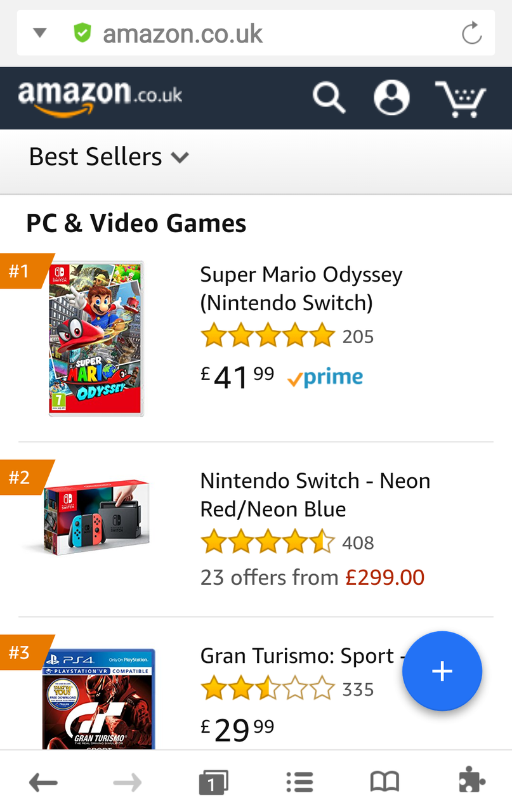
Task: Open Nintendo Switch Neon Red/Neon Blue title
Action: pos(315,495)
